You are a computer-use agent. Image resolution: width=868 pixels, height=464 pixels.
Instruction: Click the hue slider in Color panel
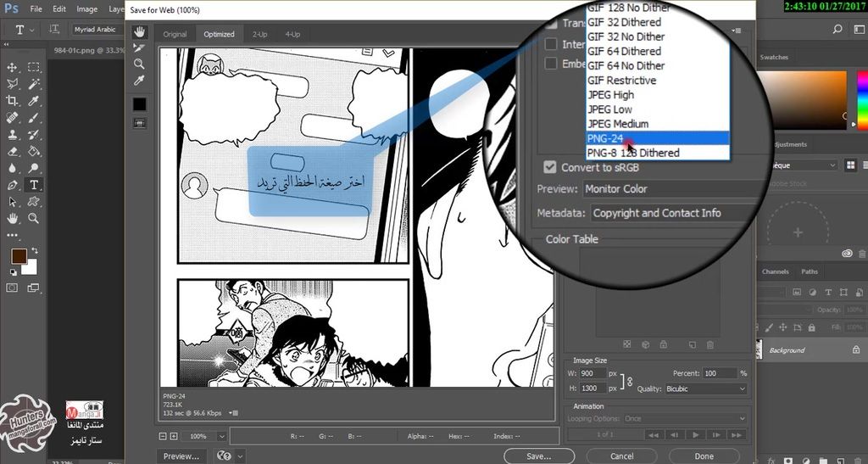[863, 99]
